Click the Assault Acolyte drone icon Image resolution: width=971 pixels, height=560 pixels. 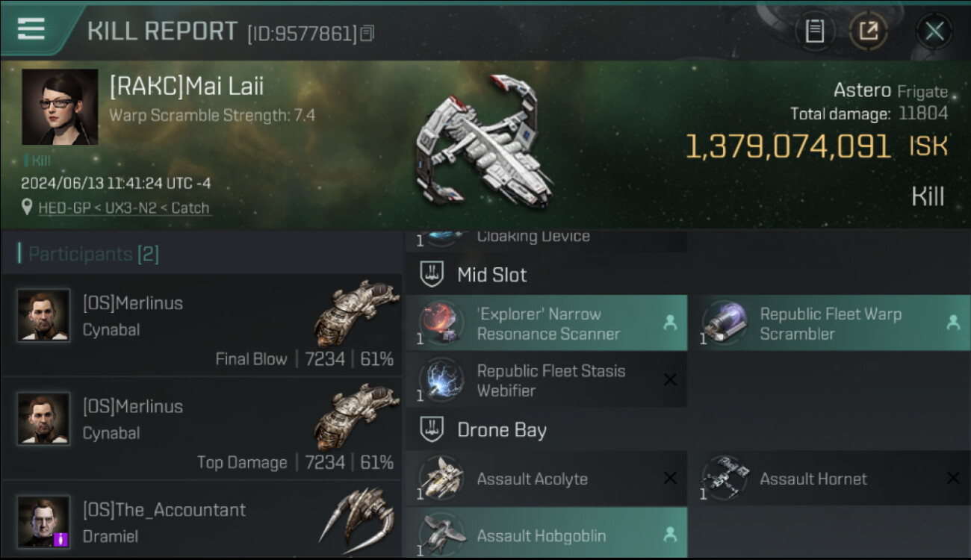click(441, 478)
